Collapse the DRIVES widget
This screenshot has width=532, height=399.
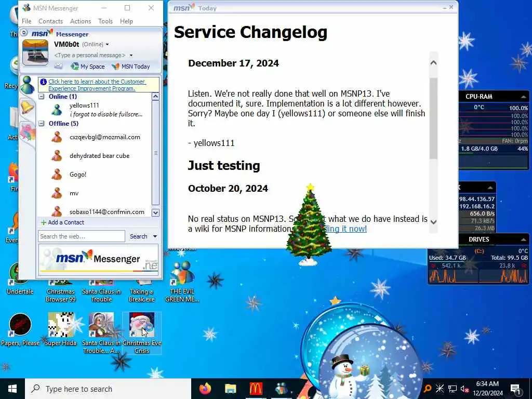pos(524,240)
